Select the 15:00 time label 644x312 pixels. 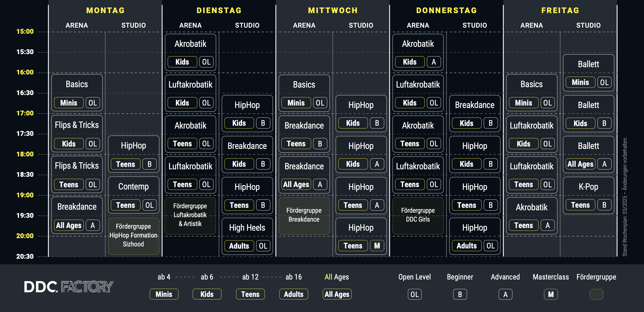coord(25,31)
